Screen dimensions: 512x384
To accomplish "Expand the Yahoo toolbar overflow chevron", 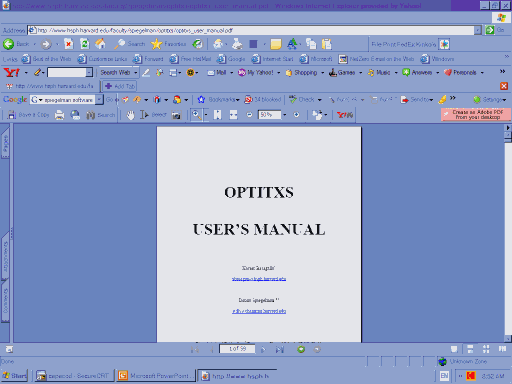I will (502, 71).
